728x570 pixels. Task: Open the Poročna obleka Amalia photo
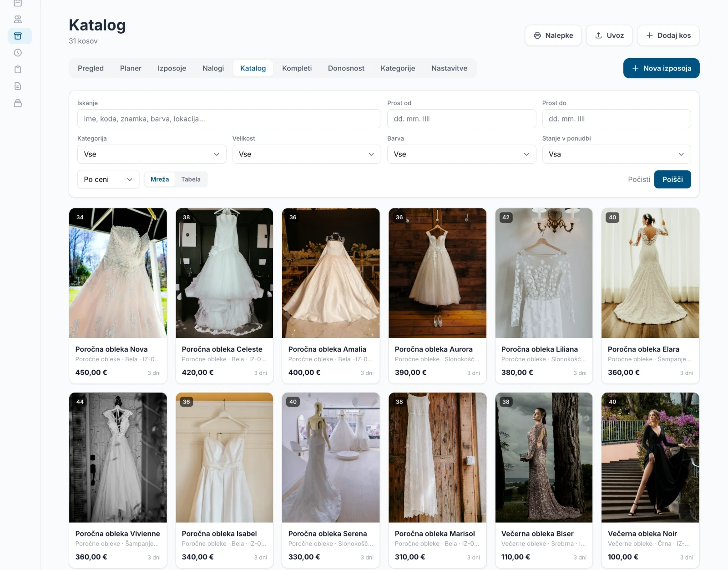point(331,273)
